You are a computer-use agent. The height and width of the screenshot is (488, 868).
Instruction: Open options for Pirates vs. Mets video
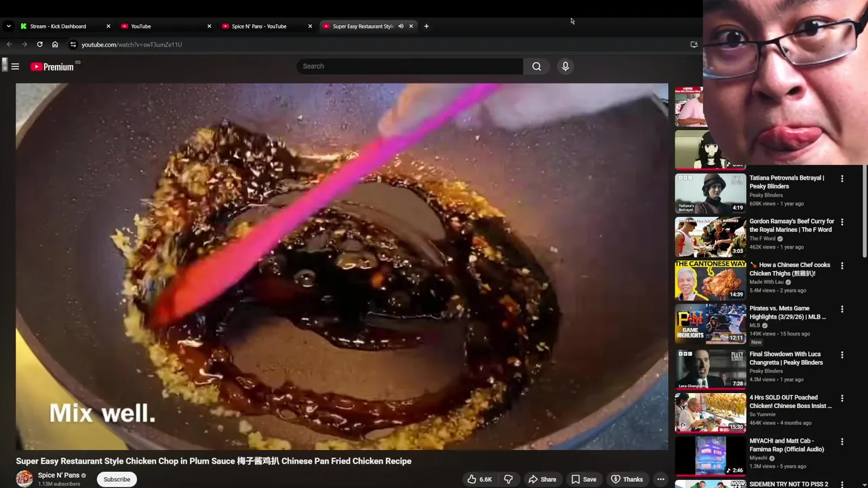point(842,309)
